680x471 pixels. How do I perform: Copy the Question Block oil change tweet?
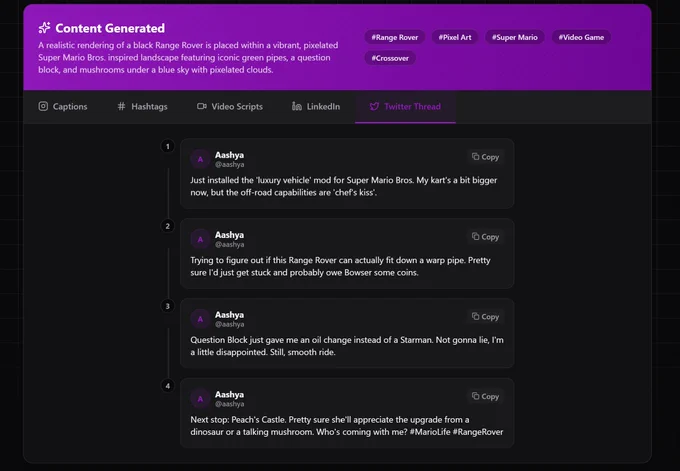pos(485,317)
